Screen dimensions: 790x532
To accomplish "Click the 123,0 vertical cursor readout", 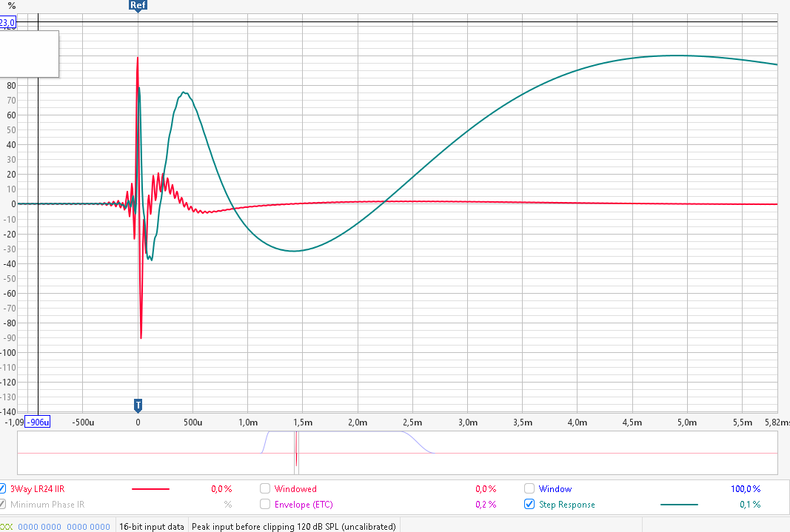I will [x=7, y=23].
